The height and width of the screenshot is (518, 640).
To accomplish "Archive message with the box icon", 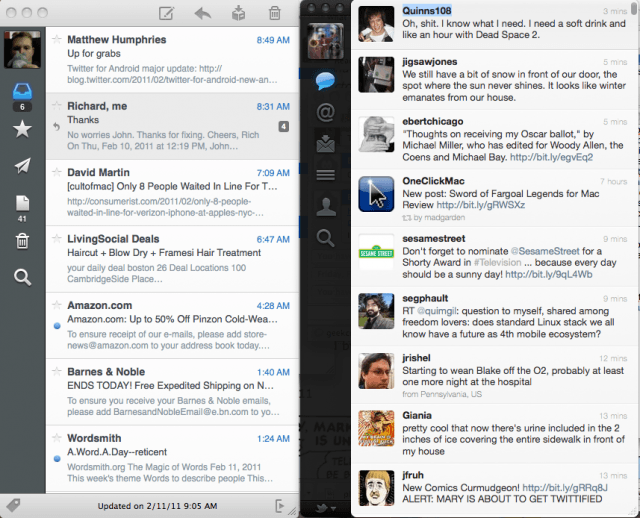I will tap(239, 13).
